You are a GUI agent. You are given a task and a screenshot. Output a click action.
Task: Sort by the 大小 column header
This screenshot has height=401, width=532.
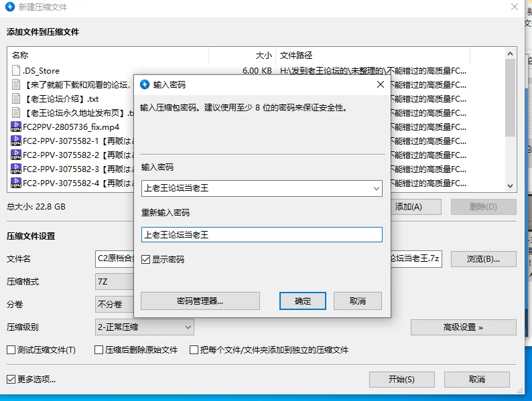coord(243,56)
